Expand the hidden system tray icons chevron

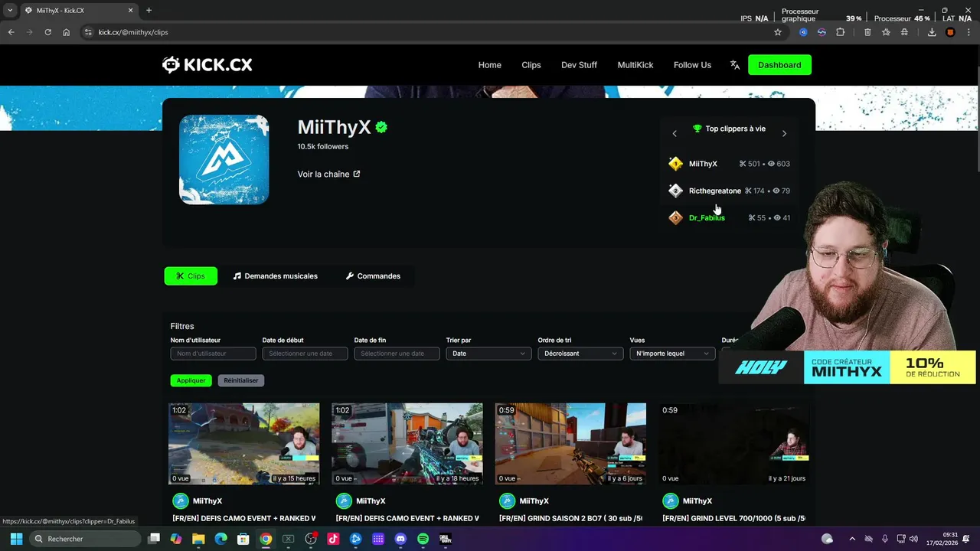point(852,539)
